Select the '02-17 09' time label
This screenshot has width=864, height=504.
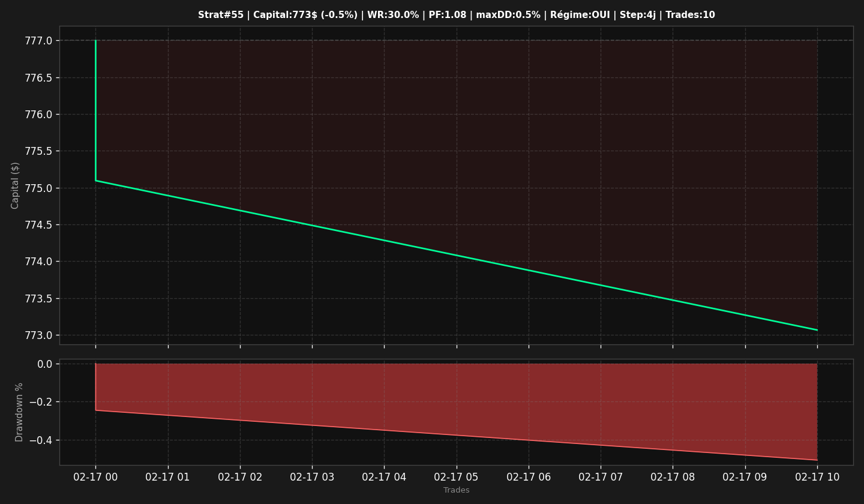pos(745,478)
